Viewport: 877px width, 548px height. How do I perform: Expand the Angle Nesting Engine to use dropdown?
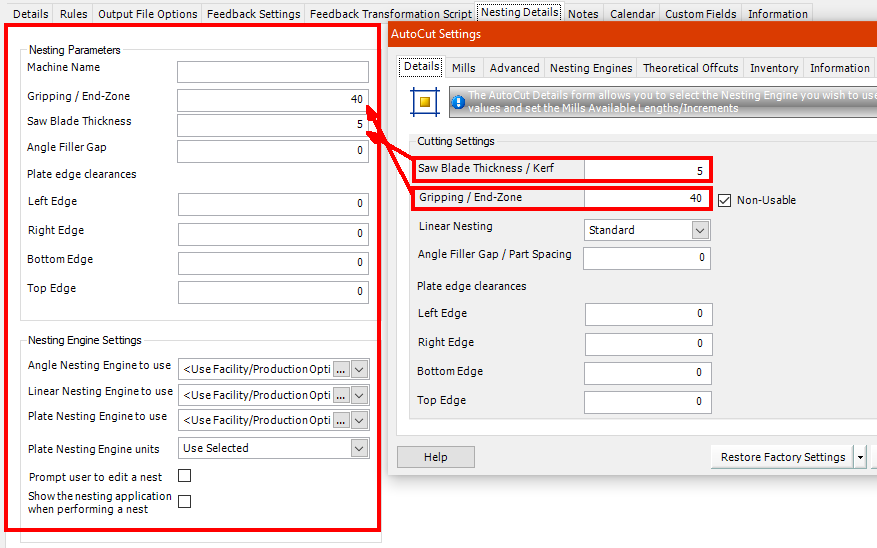tap(360, 369)
